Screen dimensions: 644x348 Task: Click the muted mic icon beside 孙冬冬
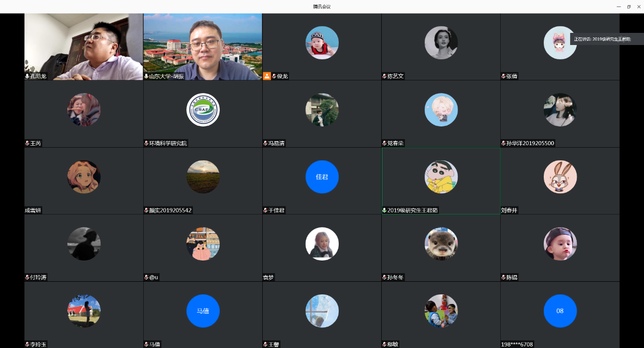[384, 278]
